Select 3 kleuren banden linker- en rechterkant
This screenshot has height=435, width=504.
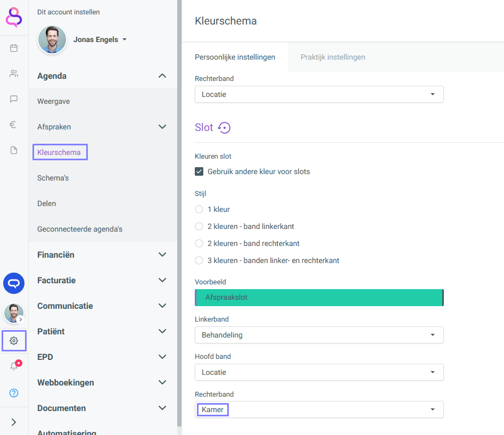point(199,260)
